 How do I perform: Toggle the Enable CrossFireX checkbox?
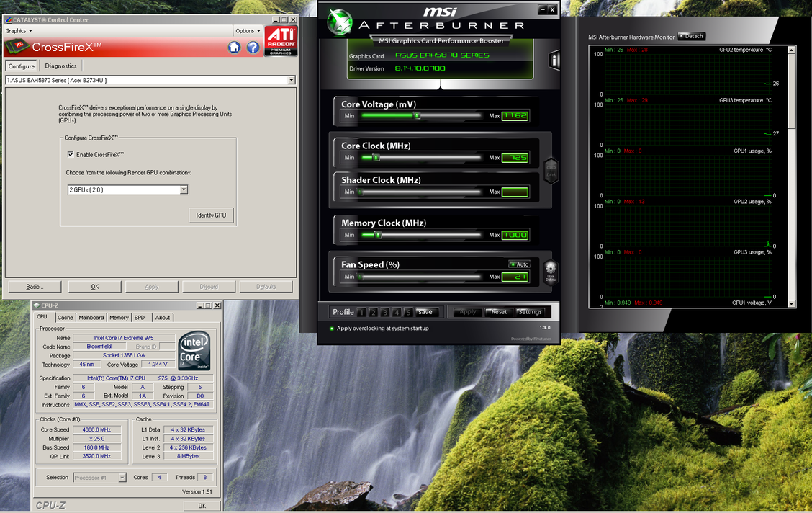[71, 154]
